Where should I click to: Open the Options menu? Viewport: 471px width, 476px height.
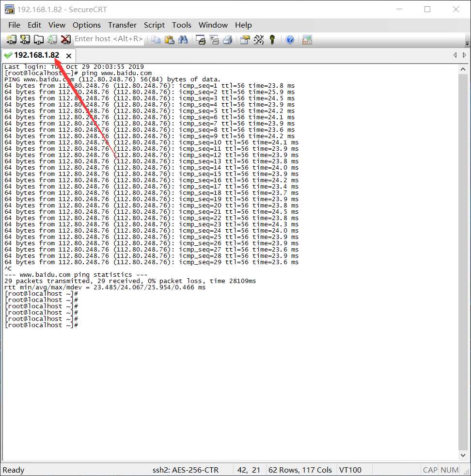click(86, 25)
